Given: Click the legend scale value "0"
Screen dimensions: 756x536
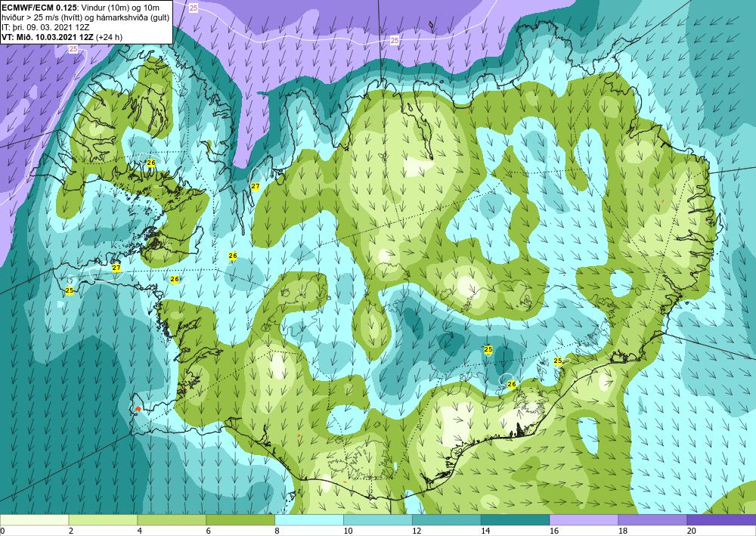Looking at the screenshot, I should click(2, 531).
